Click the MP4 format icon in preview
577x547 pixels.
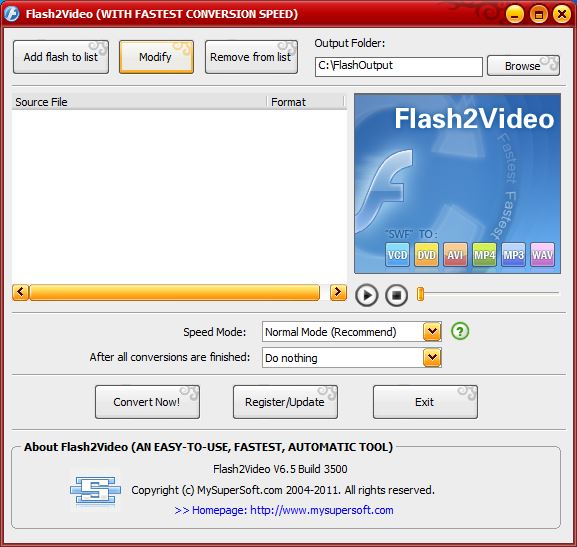484,254
